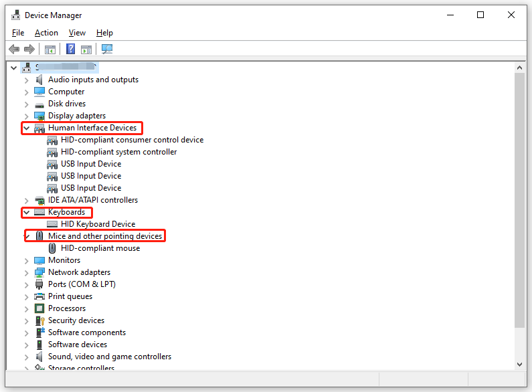Viewport: 532px width, 392px height.
Task: Select HID-compliant consumer control device
Action: click(x=132, y=140)
